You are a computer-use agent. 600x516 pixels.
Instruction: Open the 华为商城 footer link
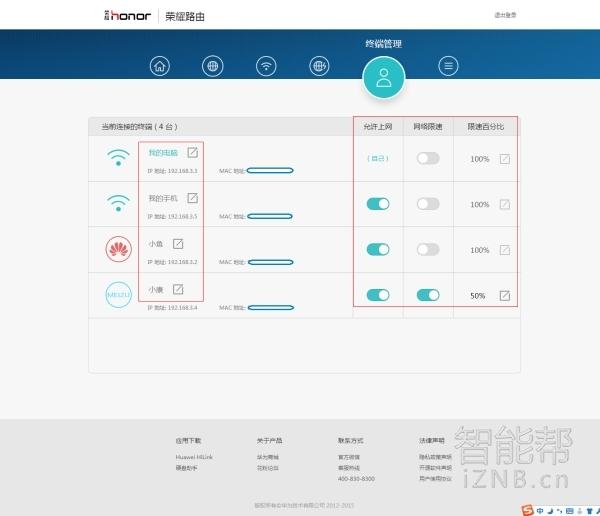point(267,457)
